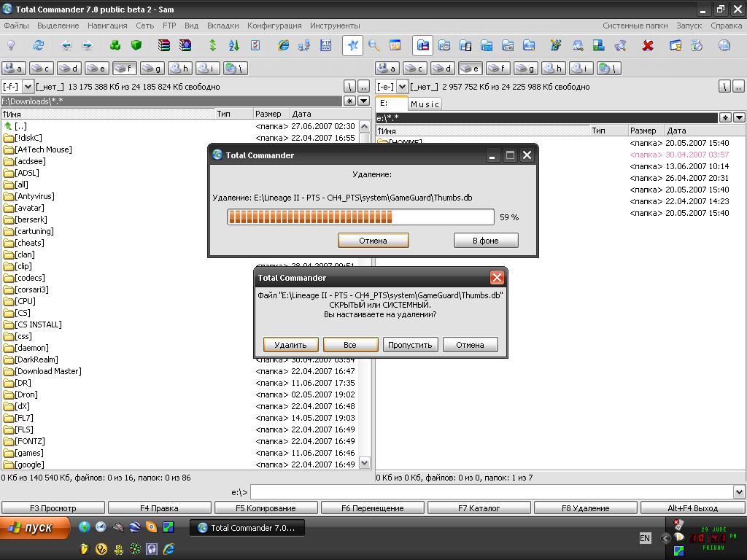The image size is (747, 560).
Task: Click the page with magnifier toolbar icon
Action: 578,45
